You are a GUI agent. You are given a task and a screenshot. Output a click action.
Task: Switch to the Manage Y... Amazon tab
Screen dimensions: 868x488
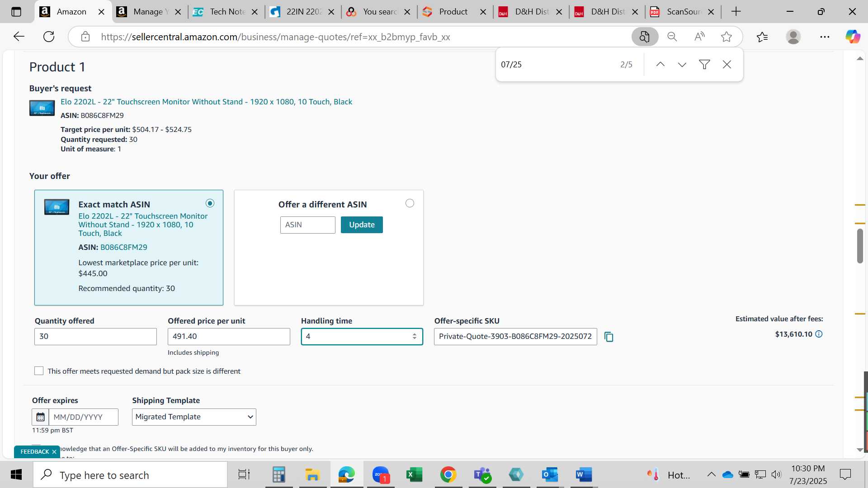[148, 12]
